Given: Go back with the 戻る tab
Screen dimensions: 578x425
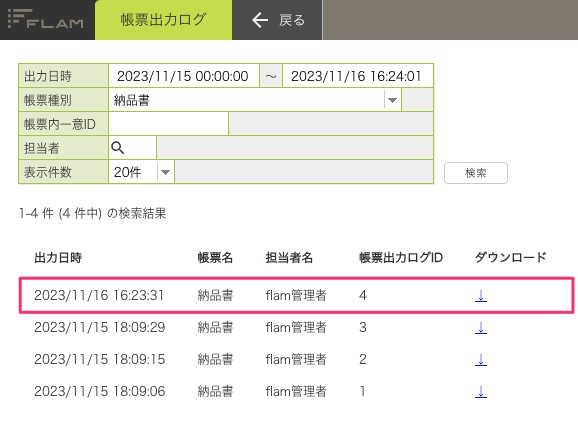Looking at the screenshot, I should click(x=277, y=20).
